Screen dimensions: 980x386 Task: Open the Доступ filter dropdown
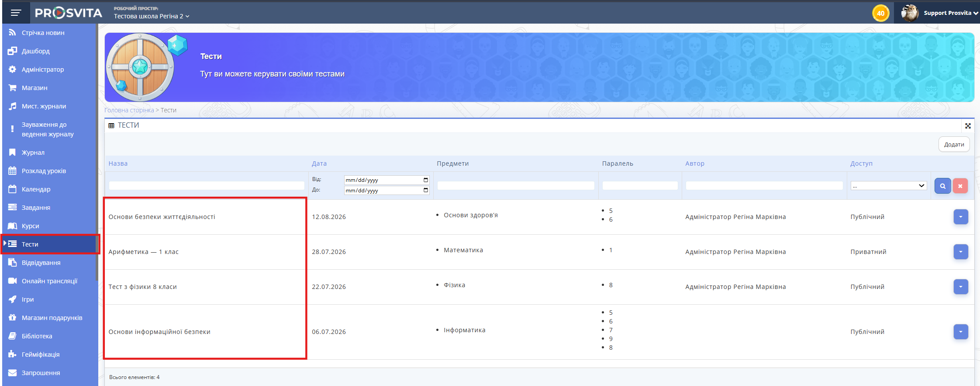(x=888, y=186)
